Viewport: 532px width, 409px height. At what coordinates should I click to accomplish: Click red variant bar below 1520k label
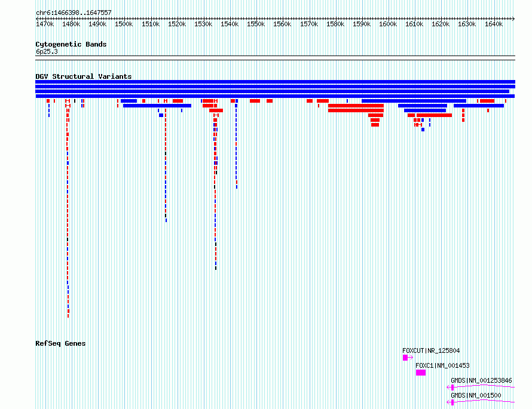point(178,101)
